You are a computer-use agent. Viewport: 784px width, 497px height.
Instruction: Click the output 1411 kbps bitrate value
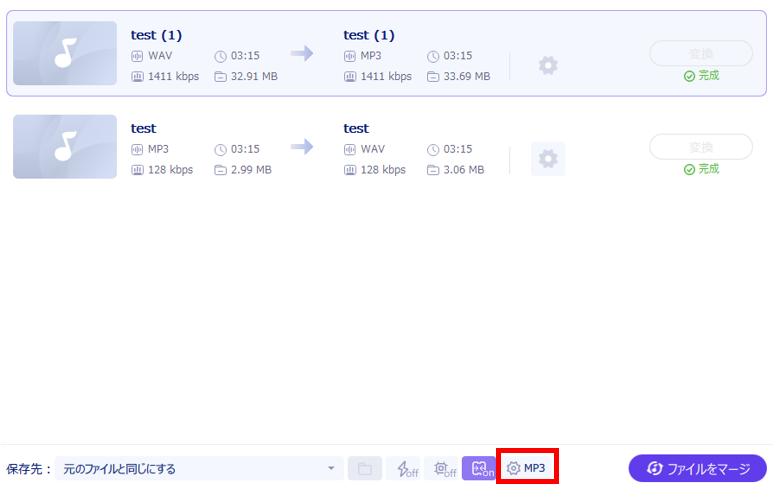tap(386, 76)
